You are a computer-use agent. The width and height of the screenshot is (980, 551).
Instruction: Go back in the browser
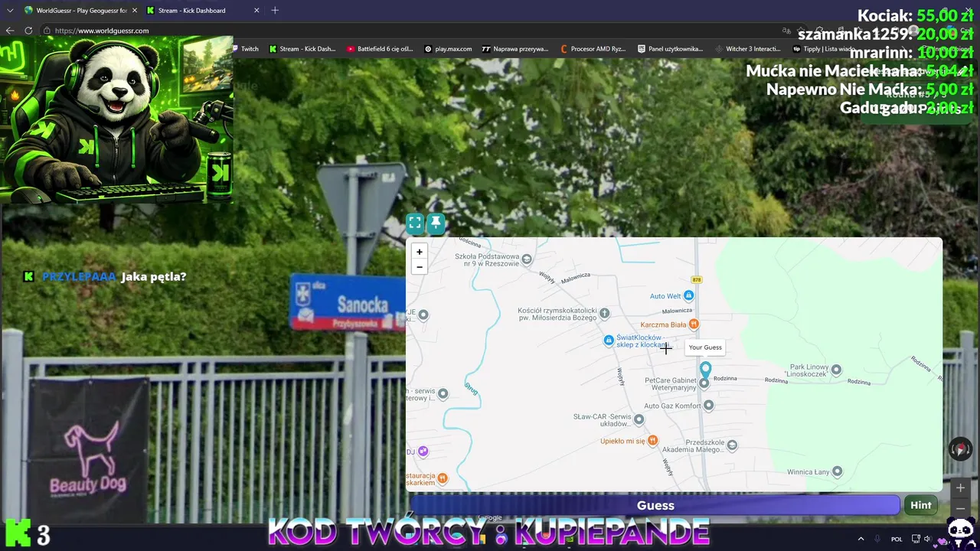10,31
